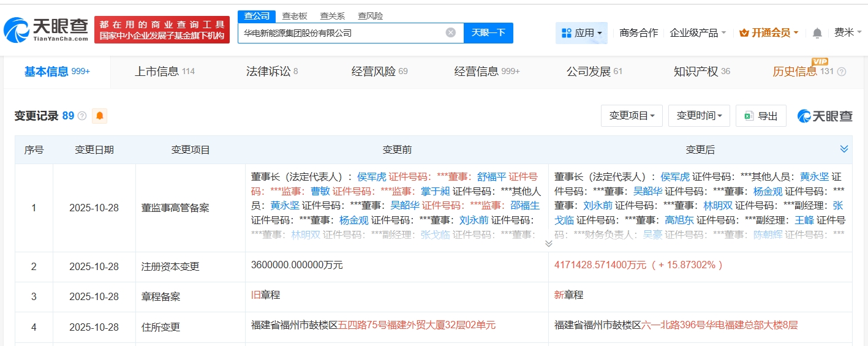
Task: Click the orange bell beside 变更记录
Action: 99,116
